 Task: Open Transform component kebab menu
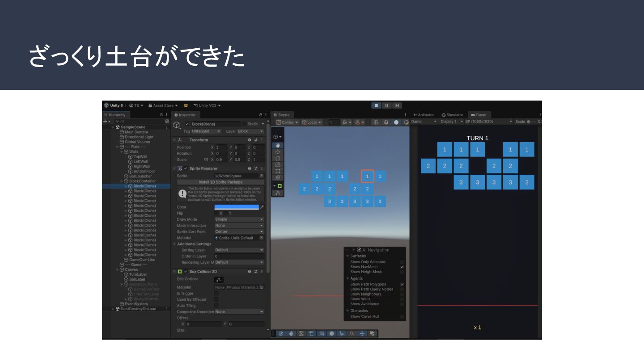[262, 140]
